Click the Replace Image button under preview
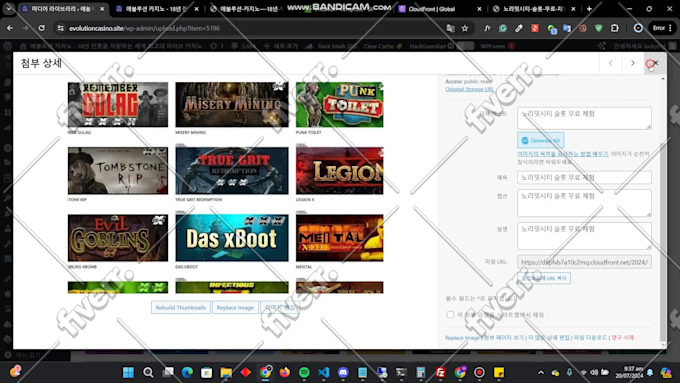 click(x=235, y=308)
